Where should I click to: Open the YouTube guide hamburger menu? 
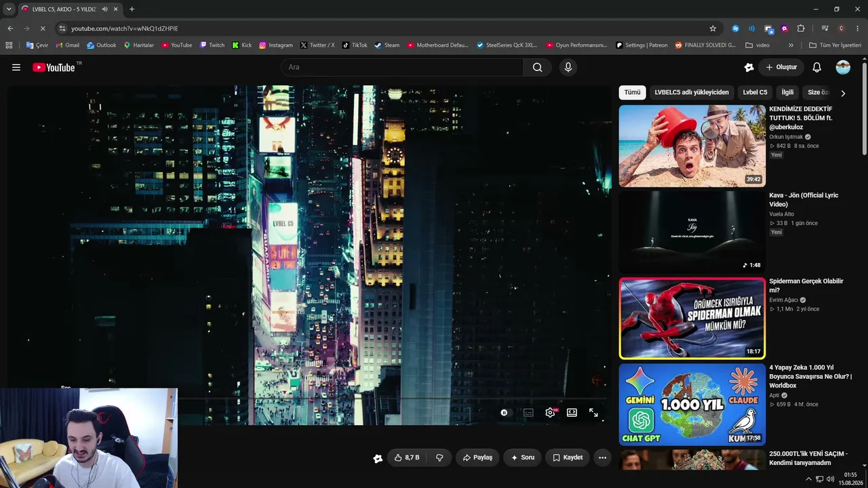tap(16, 67)
